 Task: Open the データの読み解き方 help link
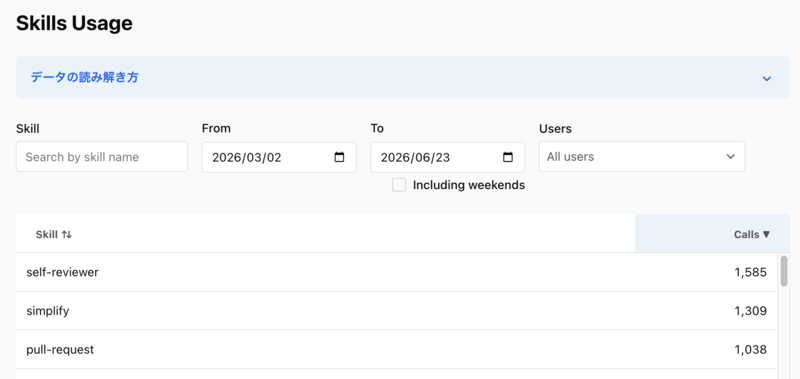[85, 78]
